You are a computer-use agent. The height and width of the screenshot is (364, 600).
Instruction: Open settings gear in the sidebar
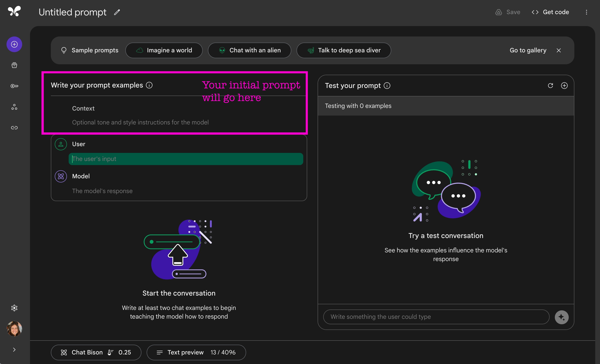(14, 308)
